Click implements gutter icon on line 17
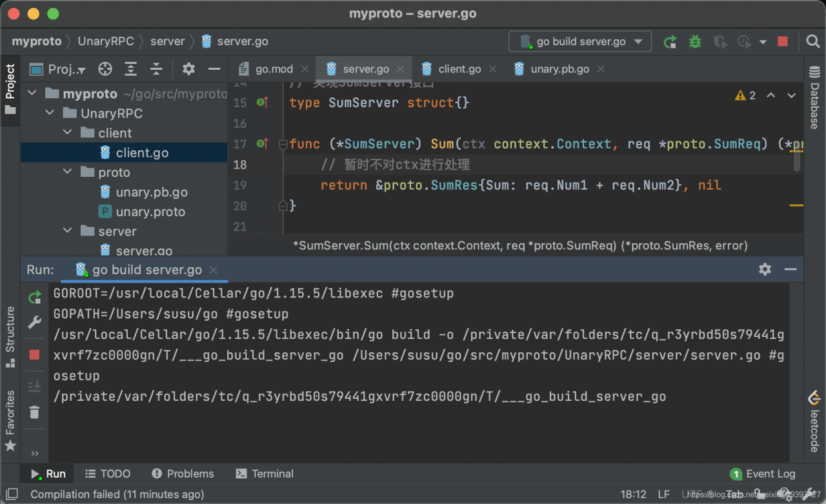 (263, 144)
